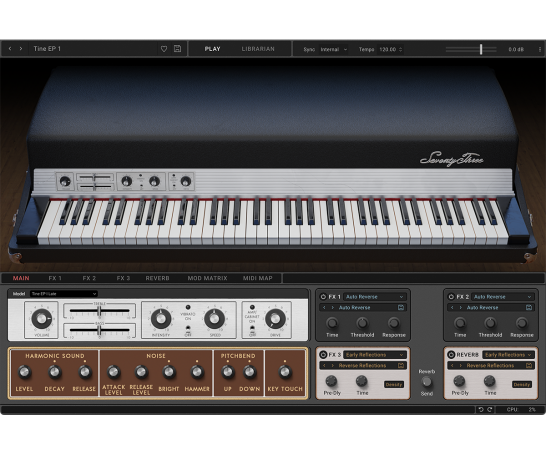This screenshot has height=455, width=546.
Task: Toggle the REVERB power button
Action: (x=451, y=355)
